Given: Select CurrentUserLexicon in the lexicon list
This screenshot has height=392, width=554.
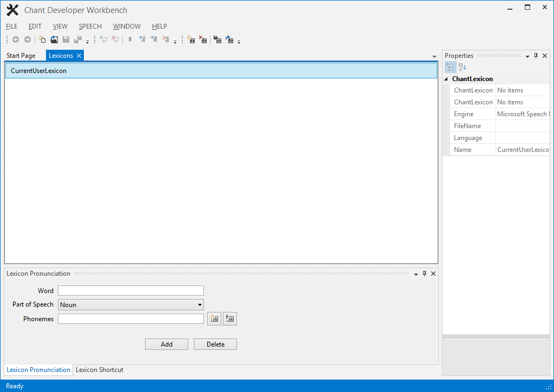Looking at the screenshot, I should pos(38,71).
